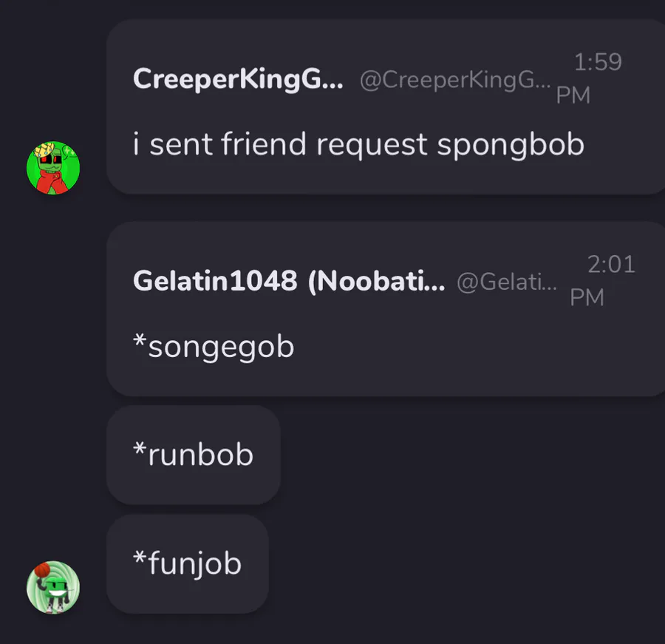Image resolution: width=665 pixels, height=644 pixels.
Task: Click the @Gelati... username handle
Action: tap(507, 282)
